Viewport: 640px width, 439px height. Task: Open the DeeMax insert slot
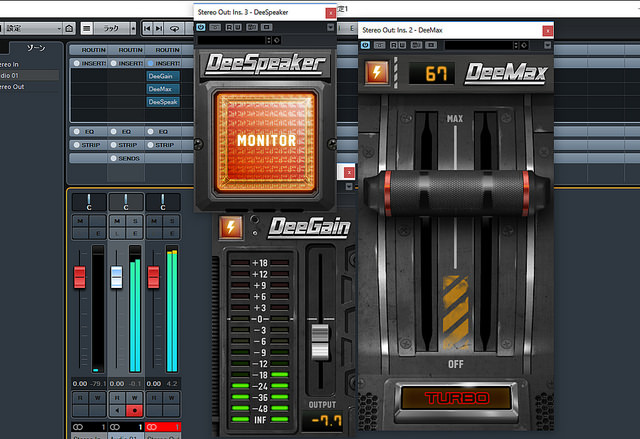click(163, 89)
